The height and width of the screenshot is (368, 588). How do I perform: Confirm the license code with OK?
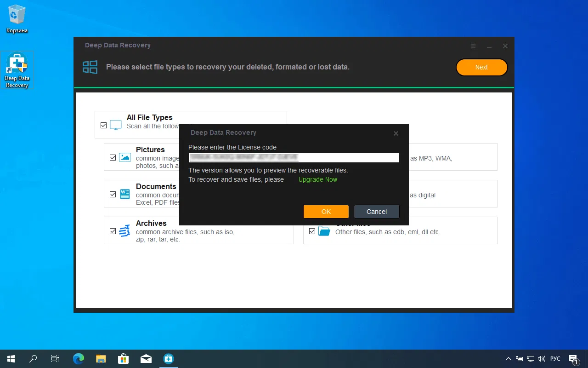pos(326,212)
